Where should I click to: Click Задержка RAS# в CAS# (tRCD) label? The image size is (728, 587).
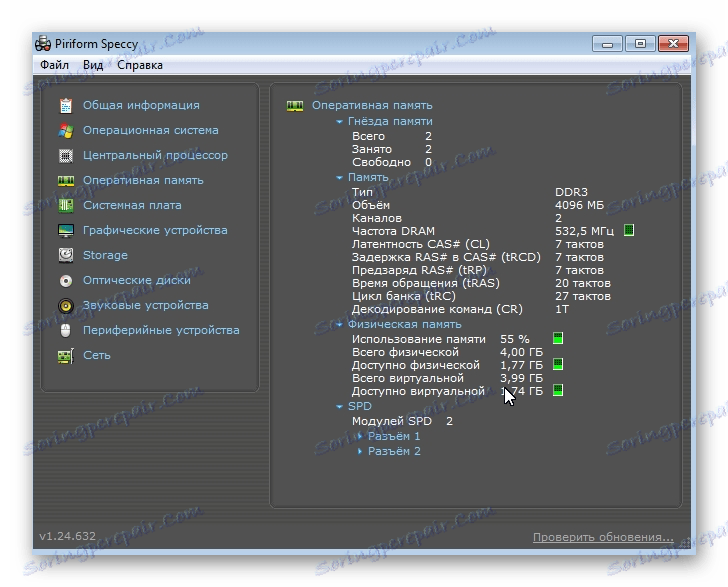pyautogui.click(x=446, y=257)
